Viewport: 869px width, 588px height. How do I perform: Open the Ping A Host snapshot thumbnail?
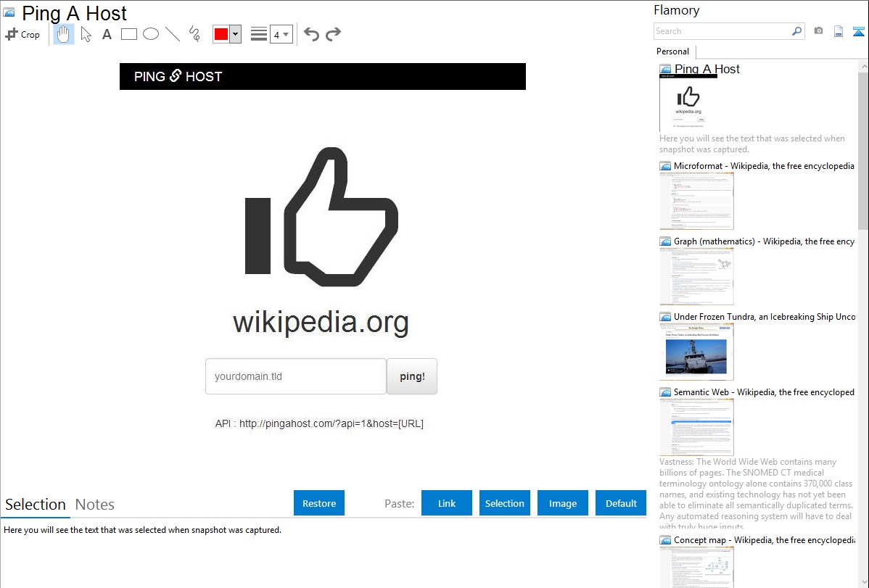pyautogui.click(x=688, y=104)
